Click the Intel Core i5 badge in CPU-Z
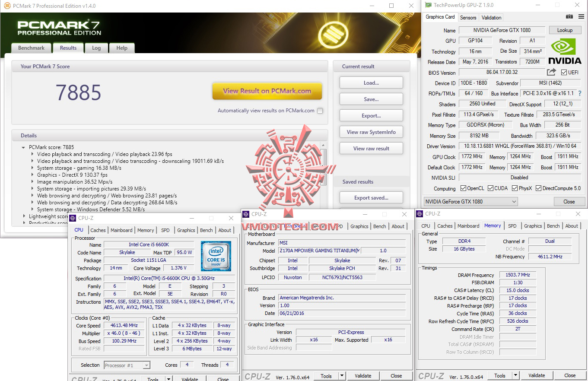Image resolution: width=588 pixels, height=381 pixels. coord(216,256)
